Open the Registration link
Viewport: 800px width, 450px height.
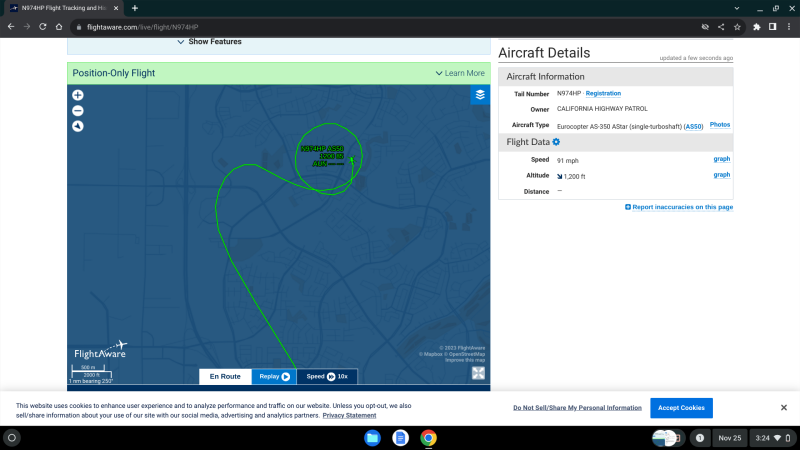[x=603, y=93]
